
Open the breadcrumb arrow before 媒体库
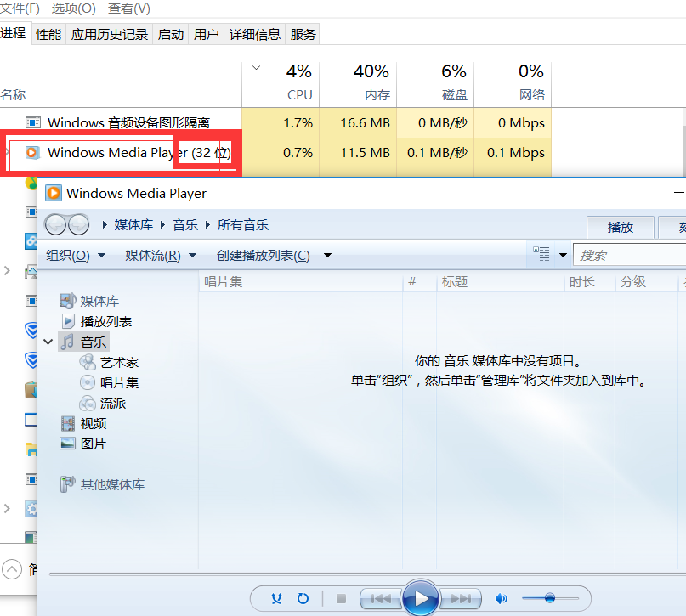(105, 224)
